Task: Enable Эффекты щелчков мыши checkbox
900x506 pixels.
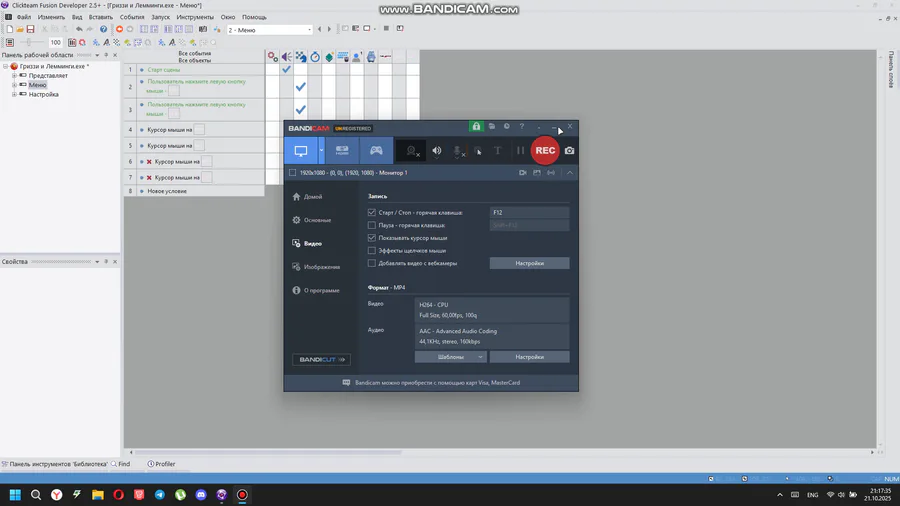Action: click(372, 250)
